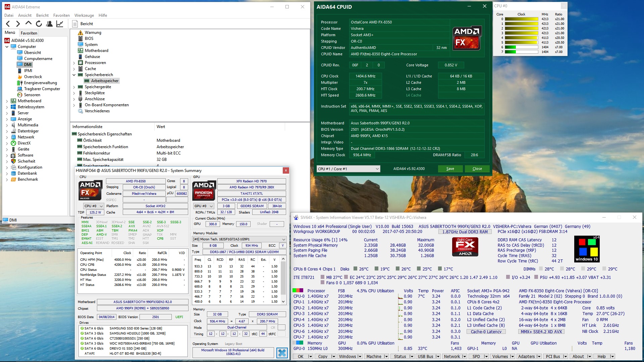Open the Ansicht menu
This screenshot has height=362, width=644.
[x=25, y=15]
